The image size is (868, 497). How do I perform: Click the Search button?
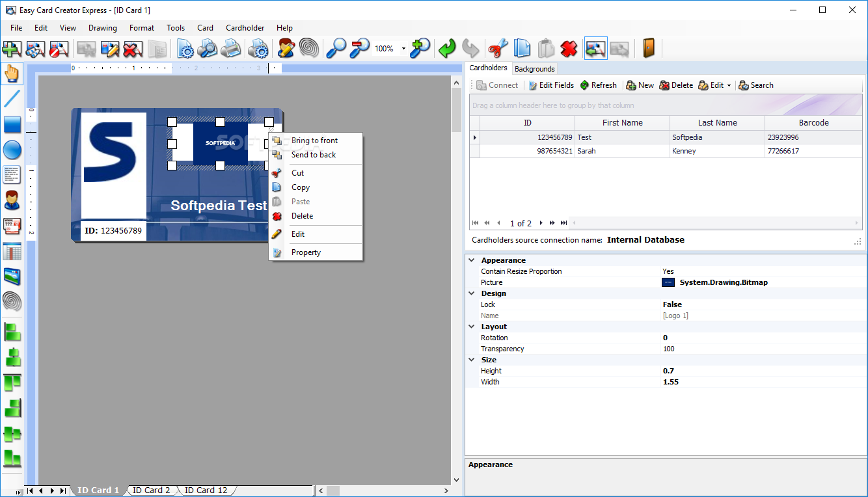(x=756, y=85)
